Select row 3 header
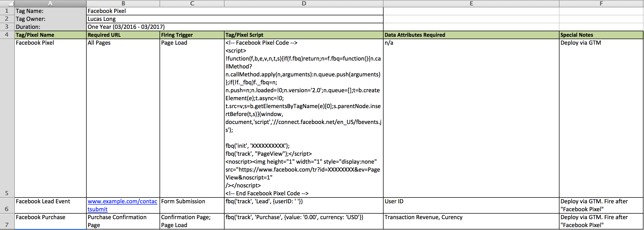Screen dimensions: 644x230 click(x=7, y=27)
